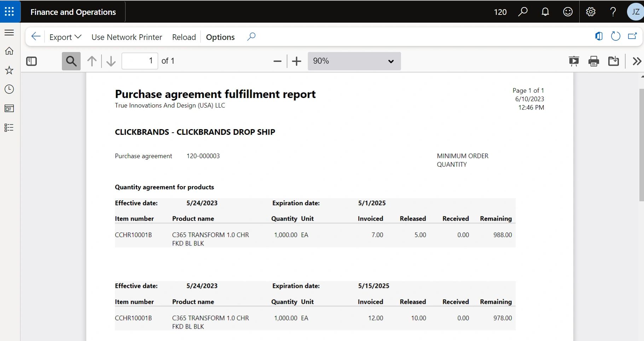This screenshot has height=341, width=644.
Task: Click the Workspaces icon in sidebar
Action: click(9, 108)
